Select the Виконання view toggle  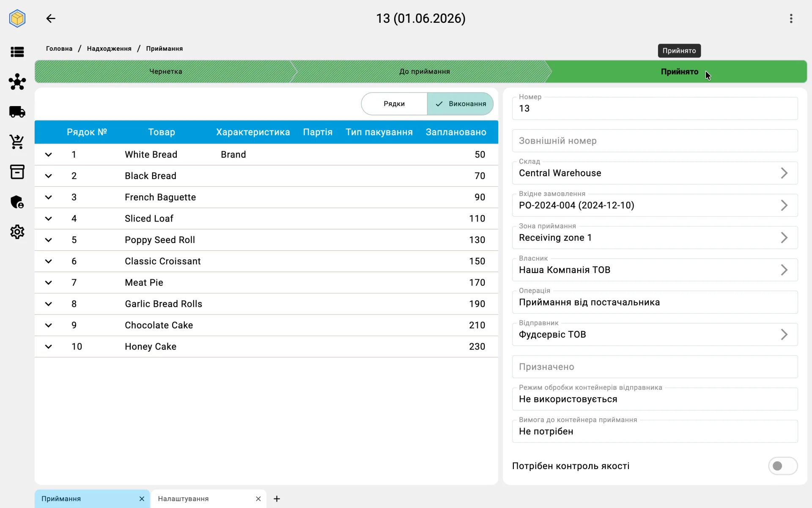coord(460,104)
